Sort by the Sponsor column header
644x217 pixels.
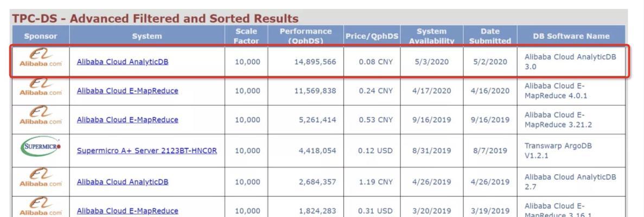[41, 36]
